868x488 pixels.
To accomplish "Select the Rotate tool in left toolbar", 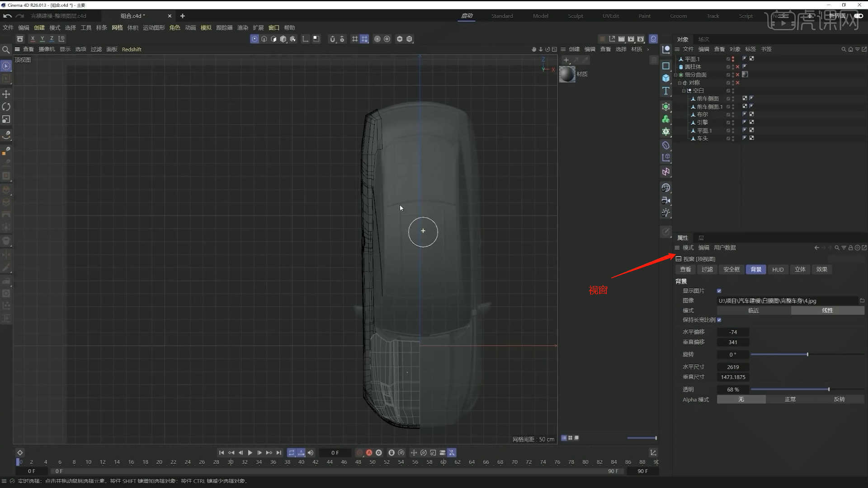I will click(6, 107).
